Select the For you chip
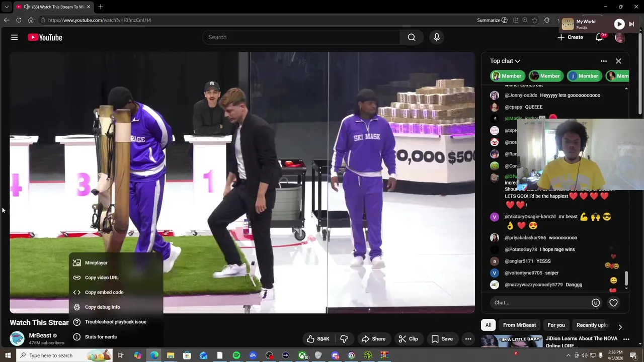The image size is (644, 362). (x=556, y=325)
